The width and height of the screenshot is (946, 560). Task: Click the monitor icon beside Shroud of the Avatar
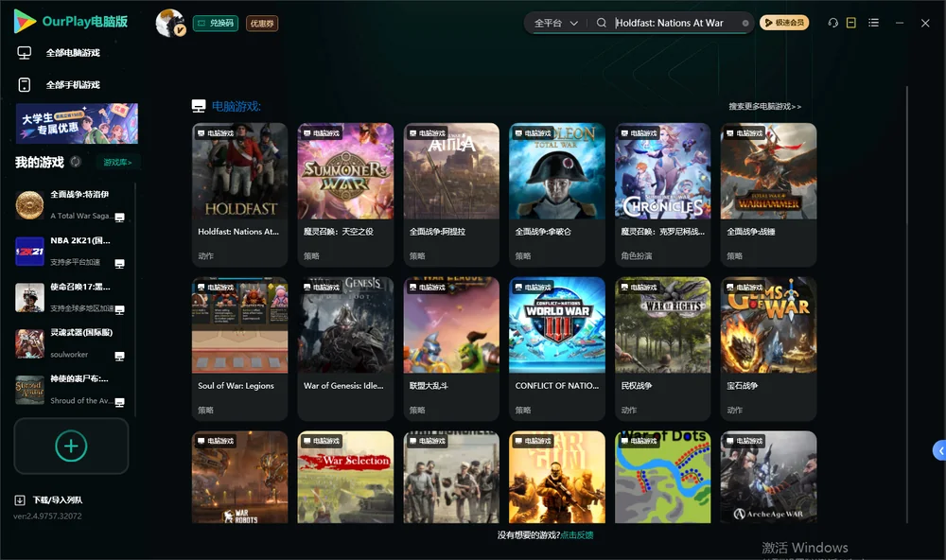119,403
